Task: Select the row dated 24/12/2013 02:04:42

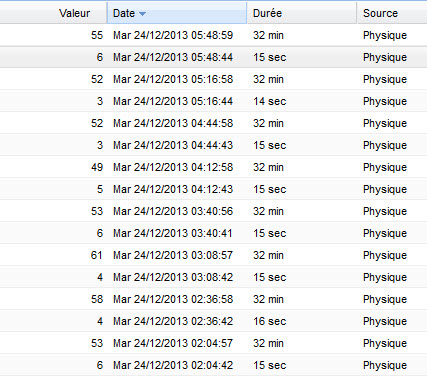Action: click(x=213, y=365)
